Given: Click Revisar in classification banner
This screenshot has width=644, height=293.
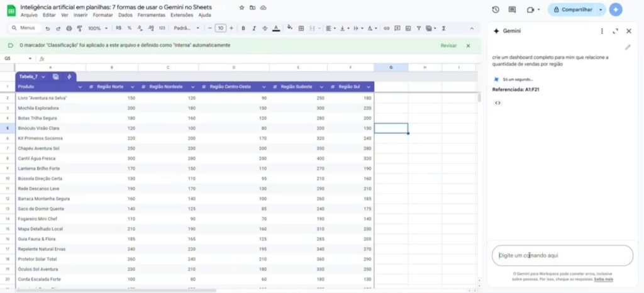Looking at the screenshot, I should [x=448, y=45].
